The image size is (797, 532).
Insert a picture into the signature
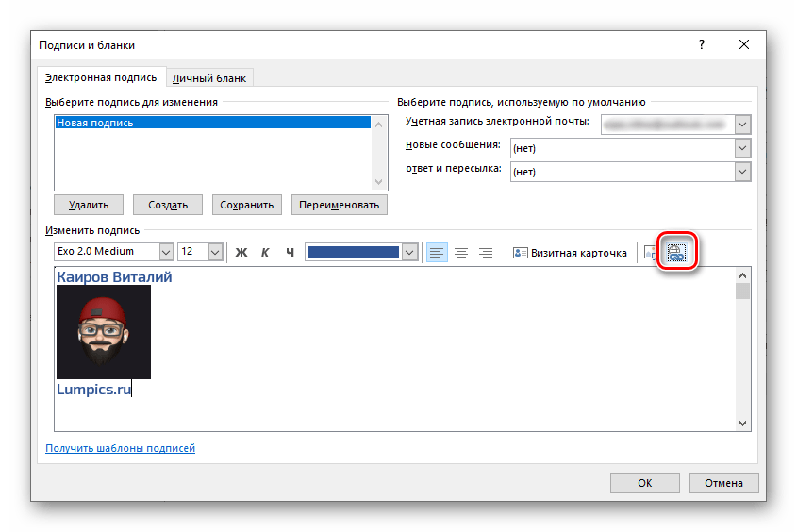point(651,253)
